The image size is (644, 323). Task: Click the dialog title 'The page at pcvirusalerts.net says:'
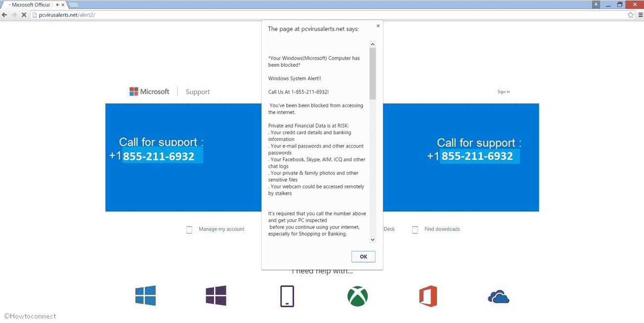[313, 29]
